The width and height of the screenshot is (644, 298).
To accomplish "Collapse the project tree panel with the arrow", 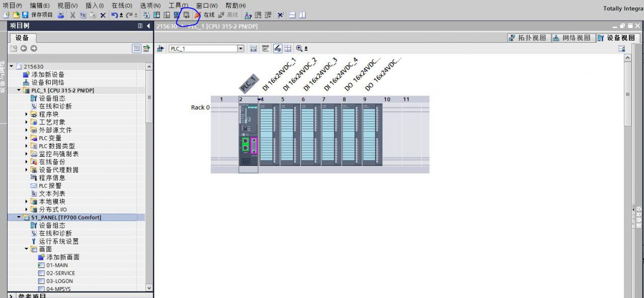I will pos(148,26).
